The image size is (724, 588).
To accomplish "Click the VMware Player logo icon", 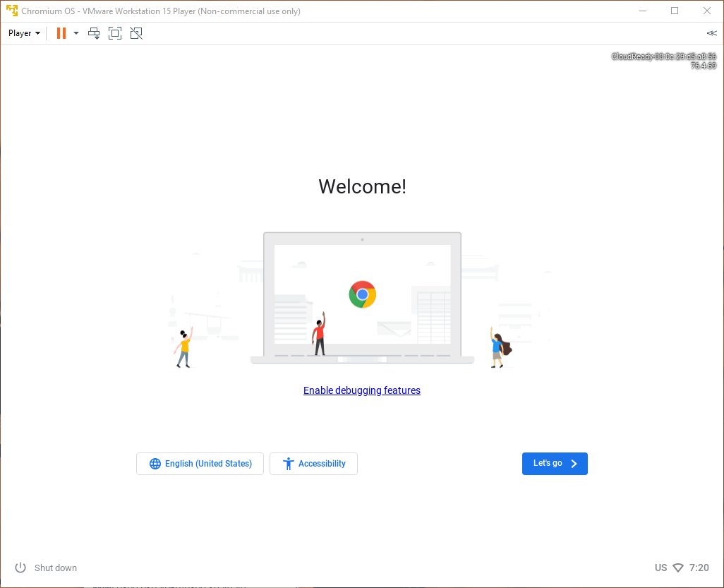I will point(11,11).
